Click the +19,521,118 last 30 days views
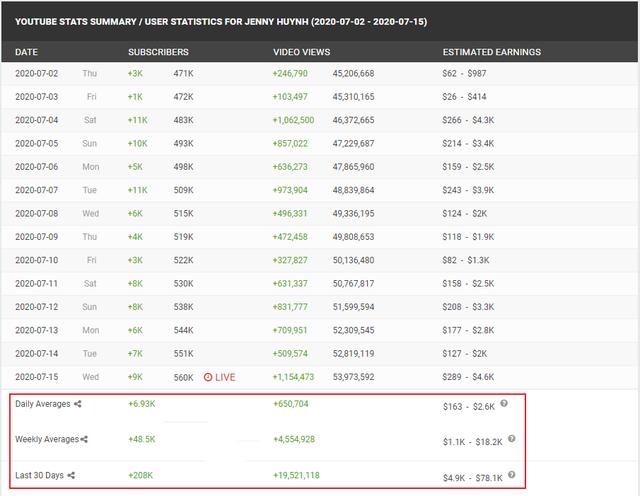The height and width of the screenshot is (496, 640). point(296,476)
